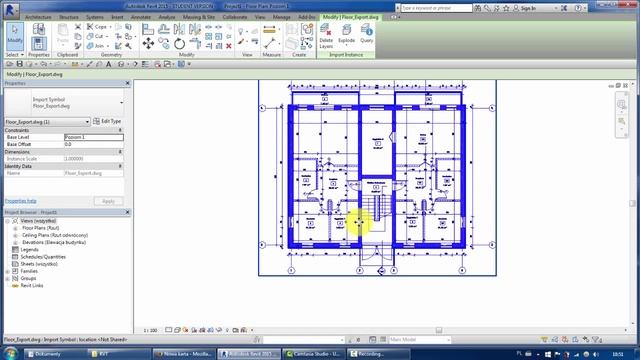Click the selection filter icon in status bar
640x360 pixels.
pyautogui.click(x=597, y=340)
